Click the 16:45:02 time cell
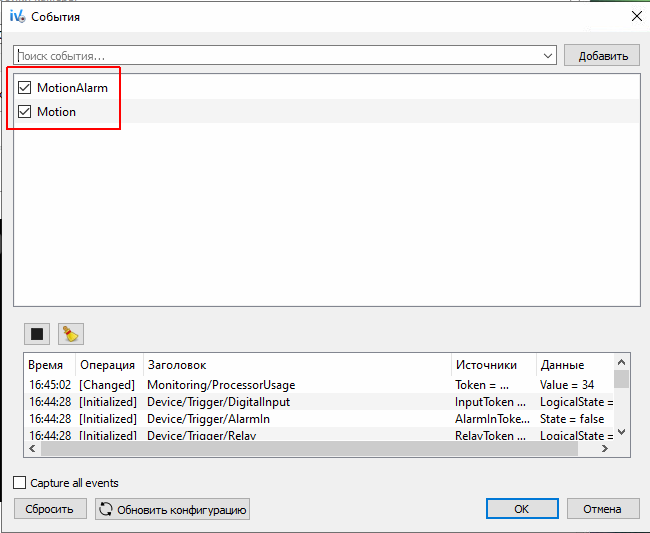 click(x=50, y=385)
